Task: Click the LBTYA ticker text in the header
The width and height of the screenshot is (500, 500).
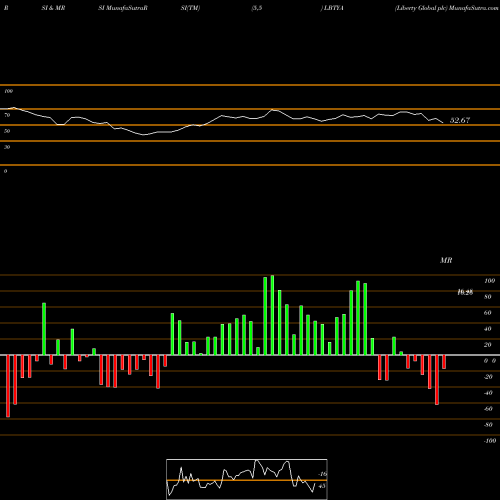Action: (x=333, y=8)
